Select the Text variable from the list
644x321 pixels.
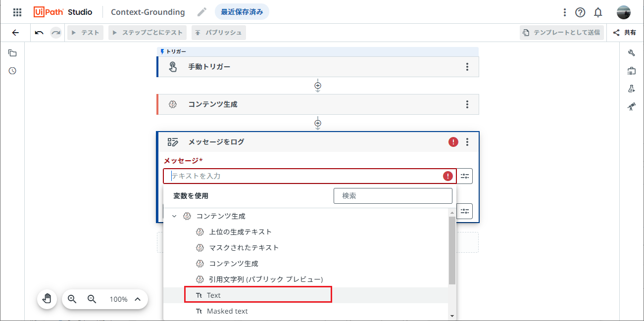tap(258, 295)
